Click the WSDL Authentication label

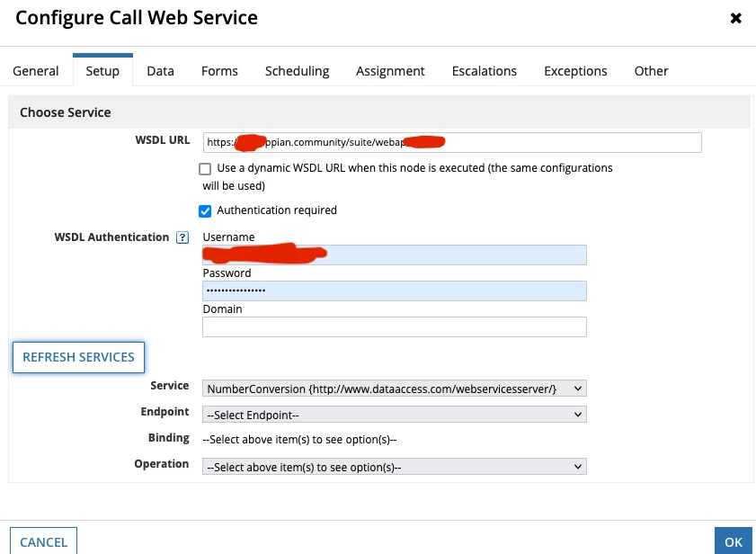click(x=111, y=237)
